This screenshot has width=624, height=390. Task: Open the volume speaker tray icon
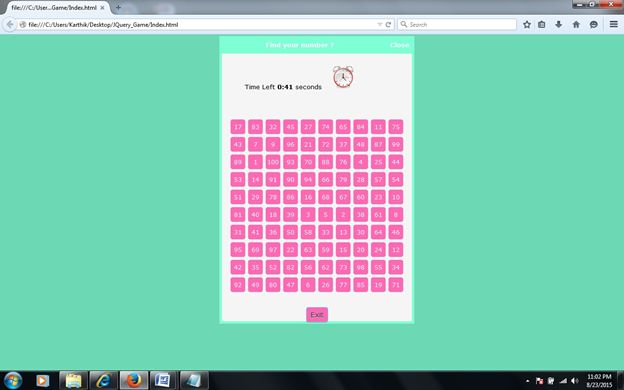point(575,381)
